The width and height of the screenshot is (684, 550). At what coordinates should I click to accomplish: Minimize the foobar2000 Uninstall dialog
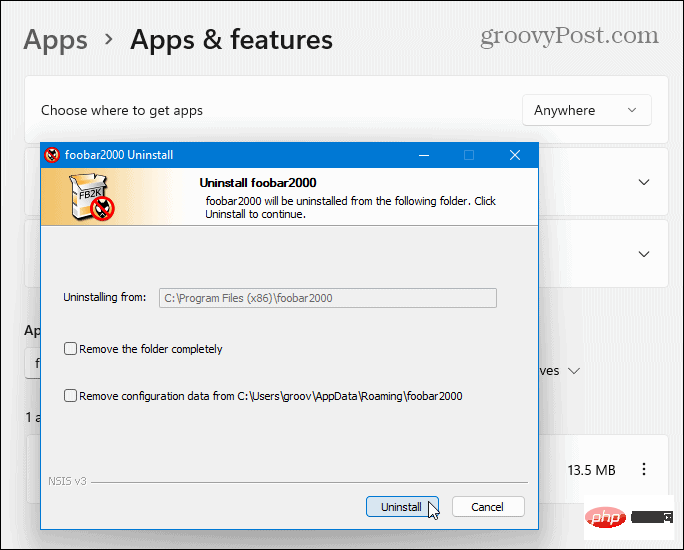pos(424,155)
